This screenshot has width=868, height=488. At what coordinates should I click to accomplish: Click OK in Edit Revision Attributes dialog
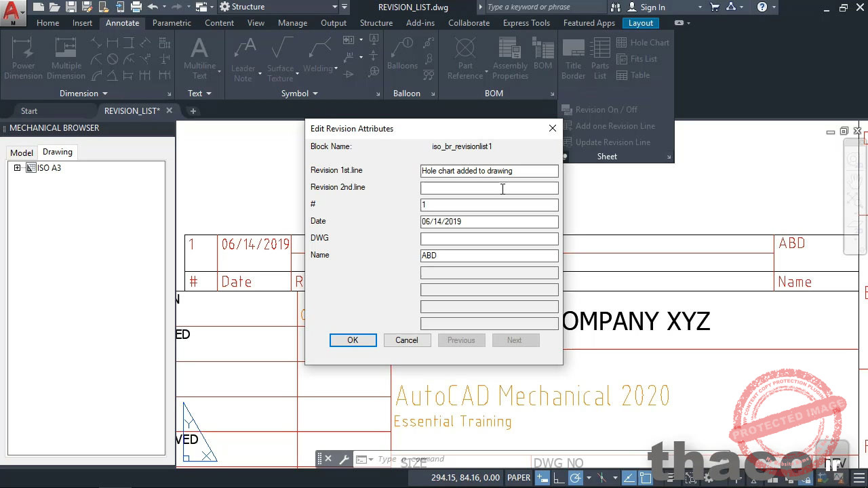click(x=353, y=340)
